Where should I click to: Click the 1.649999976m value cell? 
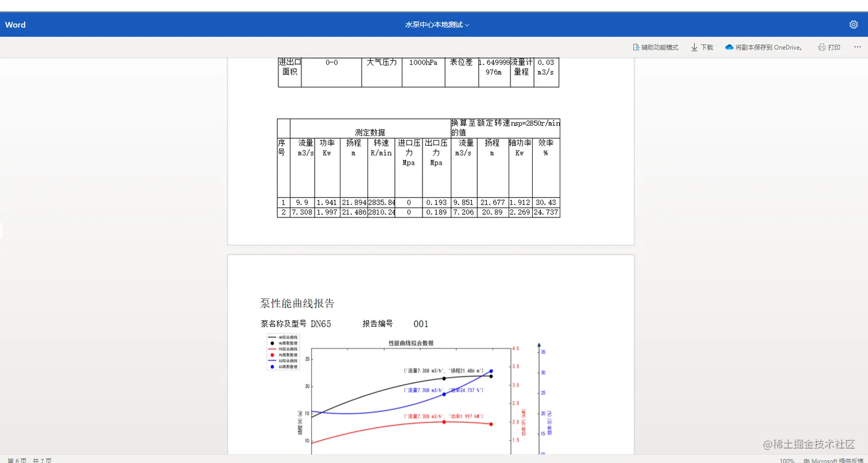(494, 72)
